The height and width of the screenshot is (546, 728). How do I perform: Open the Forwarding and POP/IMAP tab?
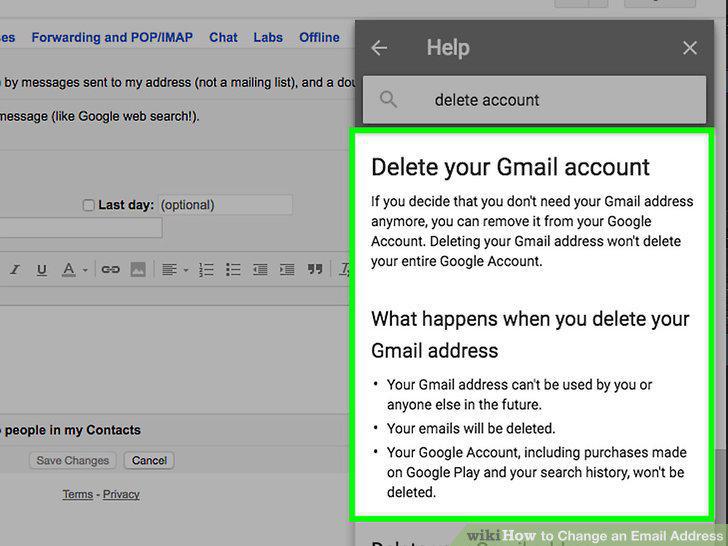[112, 37]
